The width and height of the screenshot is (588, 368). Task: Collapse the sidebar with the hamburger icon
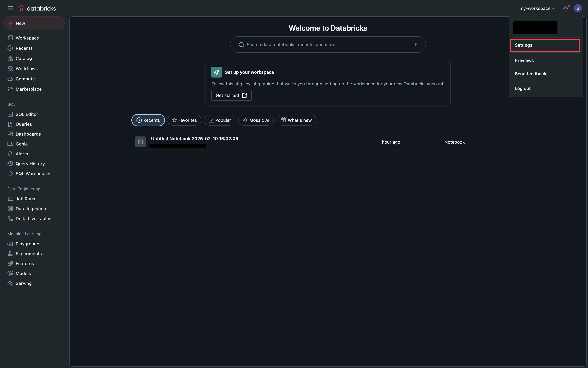click(10, 8)
